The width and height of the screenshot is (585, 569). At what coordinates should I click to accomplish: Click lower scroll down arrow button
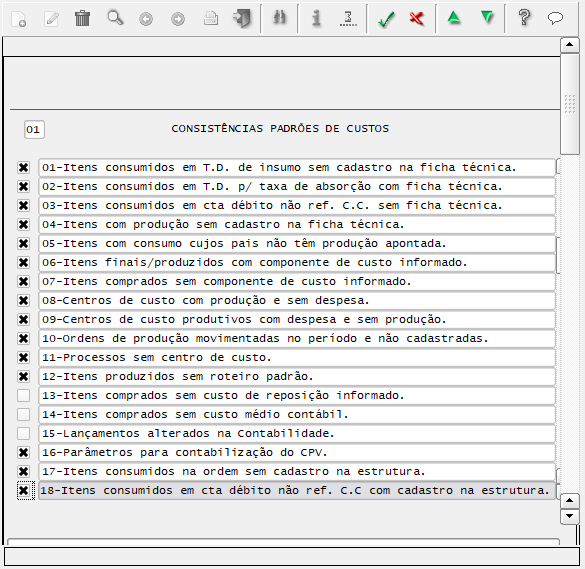click(x=569, y=516)
